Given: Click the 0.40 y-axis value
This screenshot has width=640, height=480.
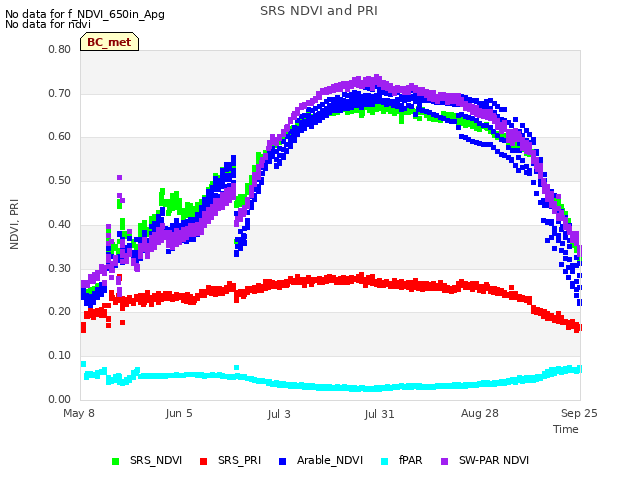Looking at the screenshot, I should click(x=60, y=224).
